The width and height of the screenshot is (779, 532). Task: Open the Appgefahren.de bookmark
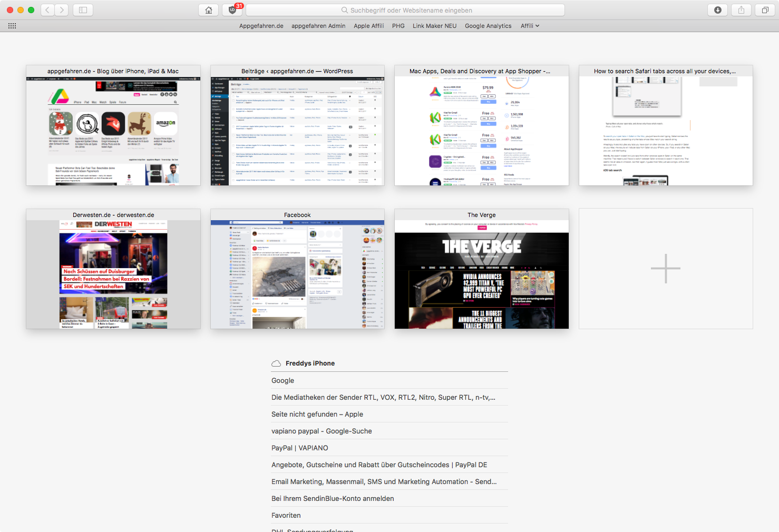[x=261, y=26]
